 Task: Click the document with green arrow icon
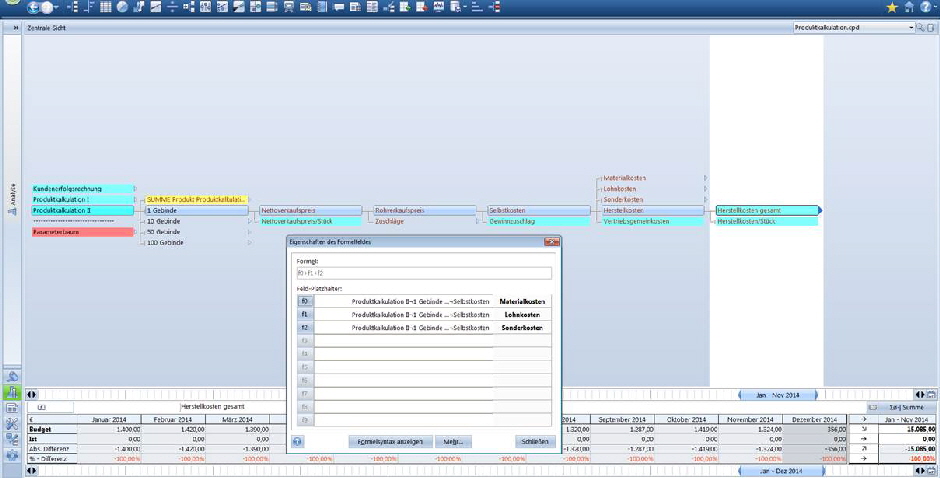click(x=405, y=7)
